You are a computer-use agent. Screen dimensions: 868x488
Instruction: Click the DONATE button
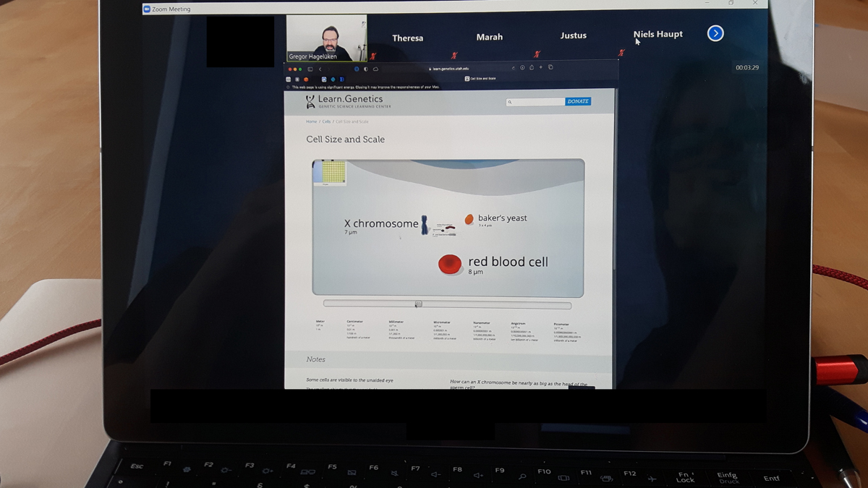578,102
